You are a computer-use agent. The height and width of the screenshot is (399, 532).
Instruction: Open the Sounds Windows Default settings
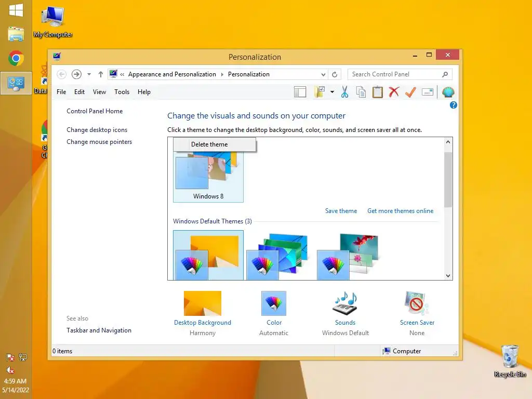pyautogui.click(x=345, y=313)
